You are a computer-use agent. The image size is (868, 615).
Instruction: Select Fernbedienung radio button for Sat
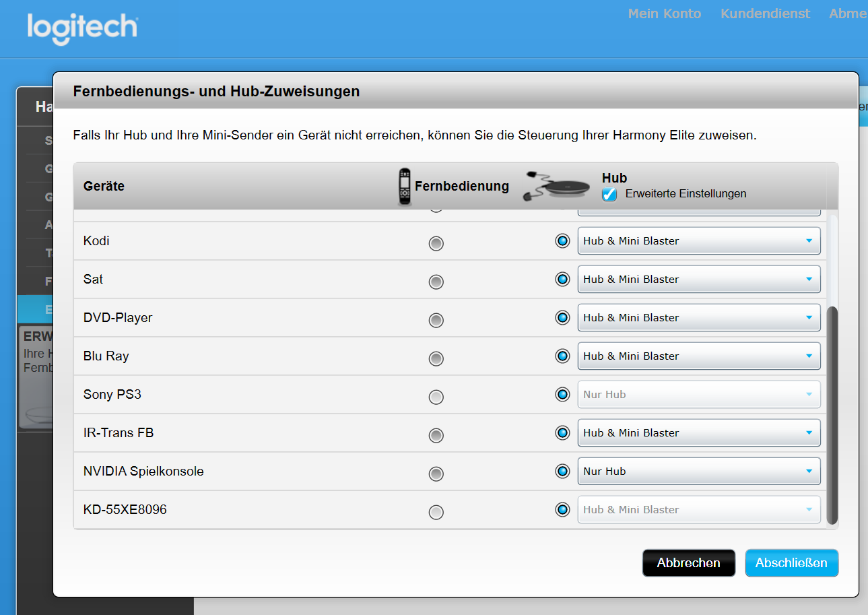tap(436, 282)
